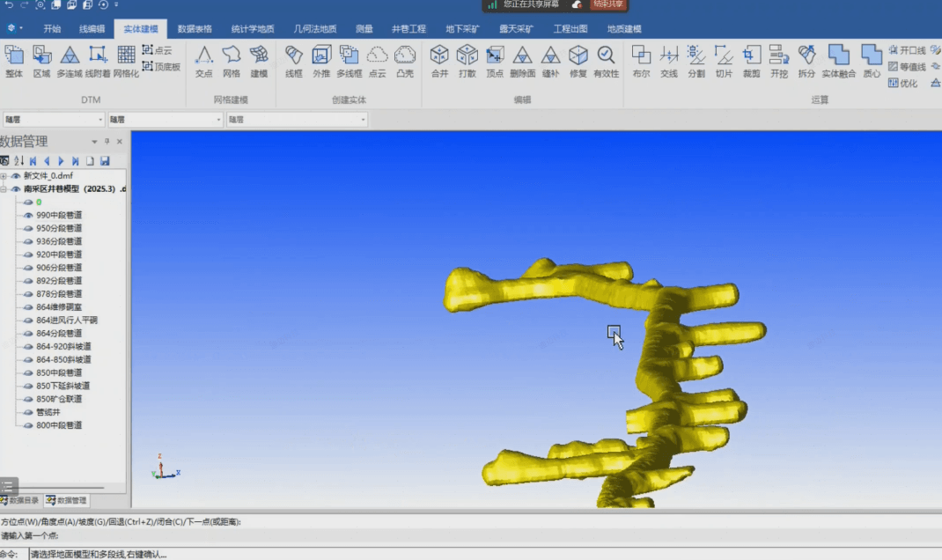This screenshot has width=942, height=560.
Task: Click the command input field
Action: point(485,554)
